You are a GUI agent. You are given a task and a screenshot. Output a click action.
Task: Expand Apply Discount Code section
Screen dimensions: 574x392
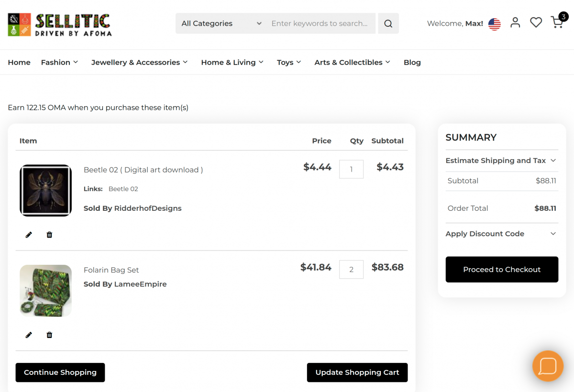coord(502,234)
